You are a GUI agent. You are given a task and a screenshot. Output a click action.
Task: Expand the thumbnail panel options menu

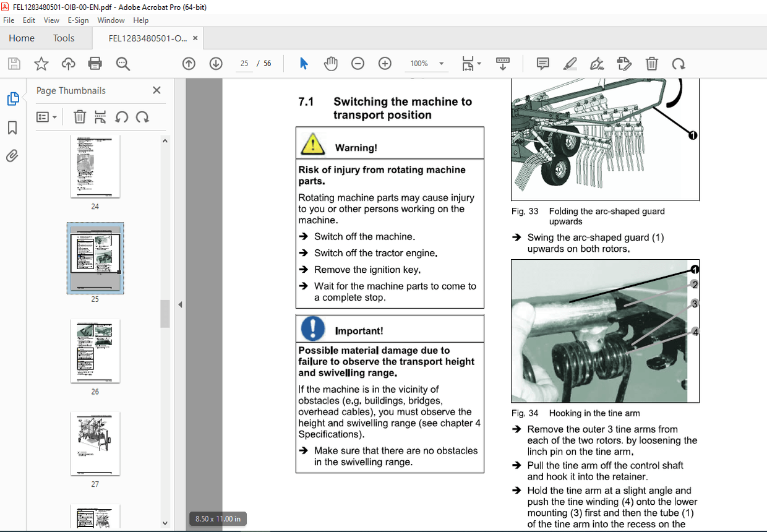[47, 117]
